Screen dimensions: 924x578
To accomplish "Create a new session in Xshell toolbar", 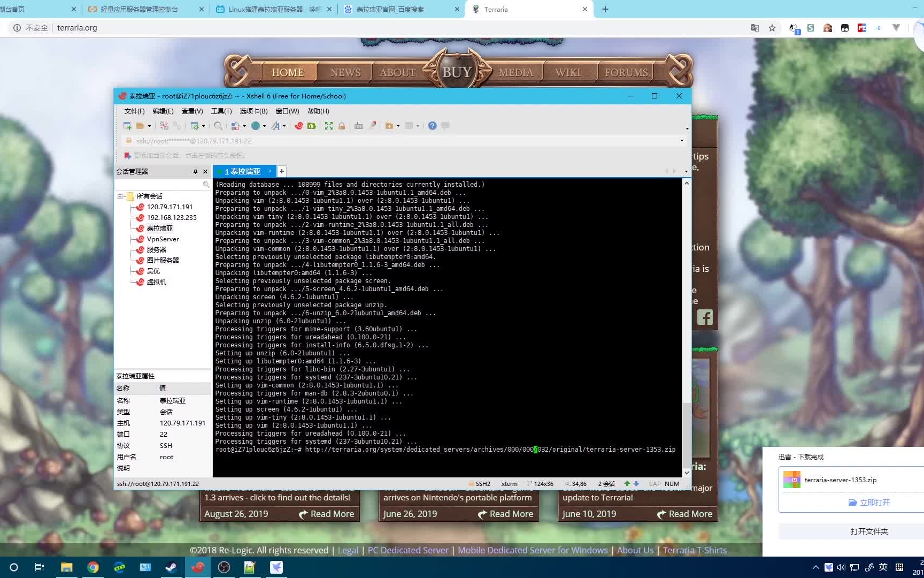I will coord(127,126).
